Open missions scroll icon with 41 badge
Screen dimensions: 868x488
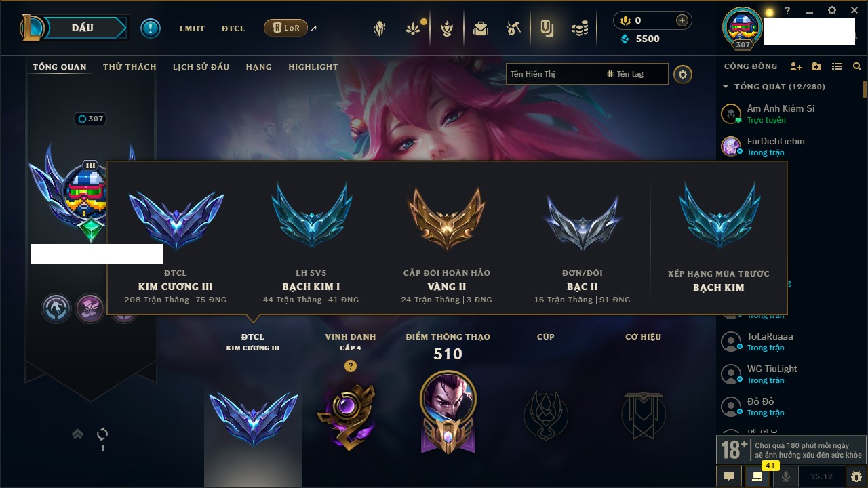point(757,476)
